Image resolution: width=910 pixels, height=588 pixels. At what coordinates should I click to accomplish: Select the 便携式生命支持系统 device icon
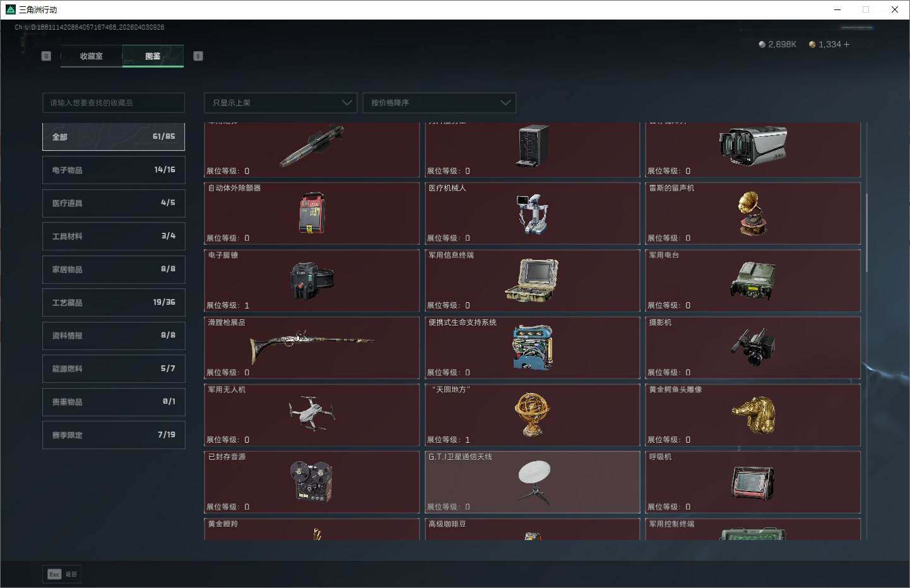coord(533,348)
